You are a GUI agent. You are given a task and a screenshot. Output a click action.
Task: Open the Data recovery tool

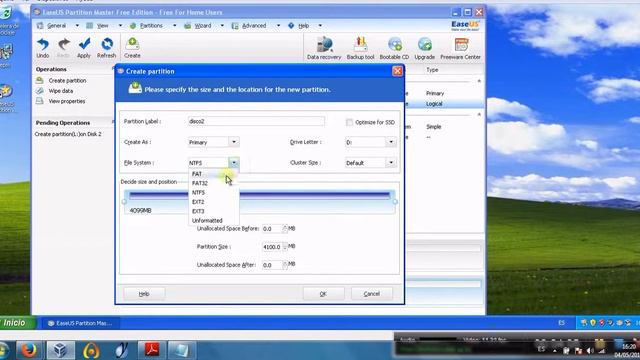(x=324, y=48)
